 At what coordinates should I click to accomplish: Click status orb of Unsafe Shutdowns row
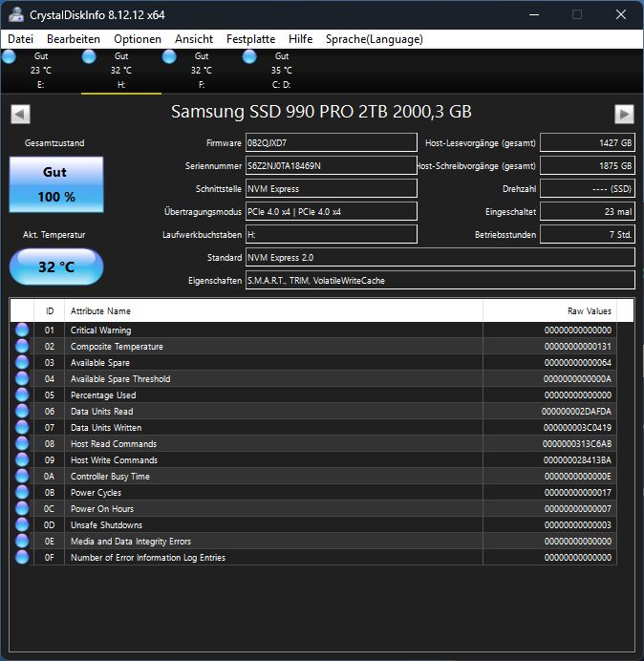point(22,524)
